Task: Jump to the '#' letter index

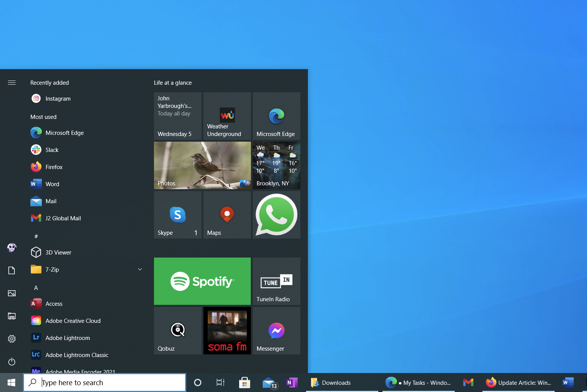Action: (x=36, y=236)
